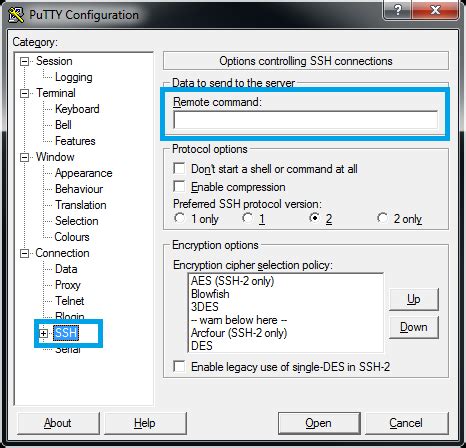
Task: Enable compression checkbox
Action: point(179,186)
